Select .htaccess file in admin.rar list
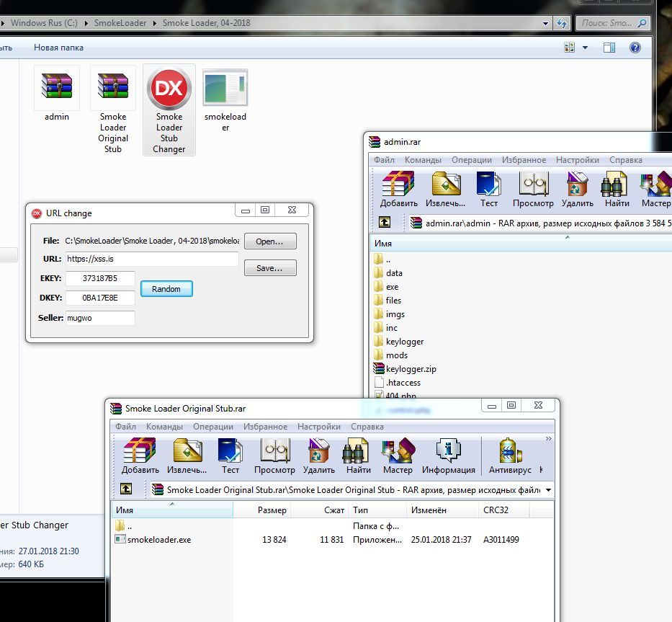 pyautogui.click(x=398, y=383)
